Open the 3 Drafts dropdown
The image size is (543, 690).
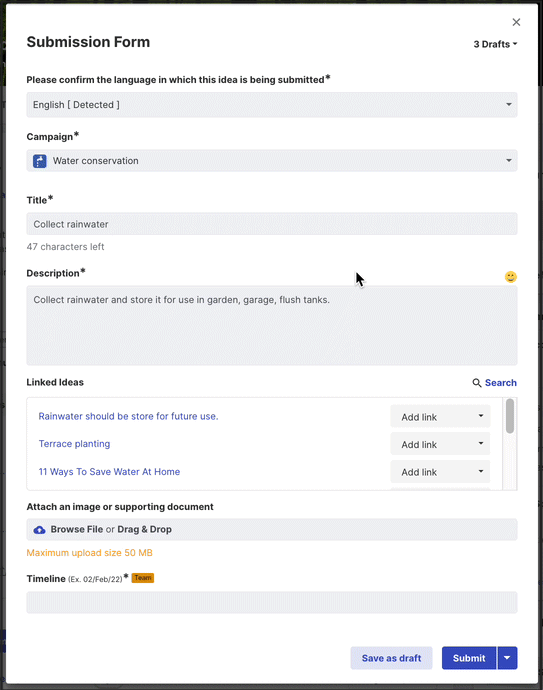click(495, 44)
